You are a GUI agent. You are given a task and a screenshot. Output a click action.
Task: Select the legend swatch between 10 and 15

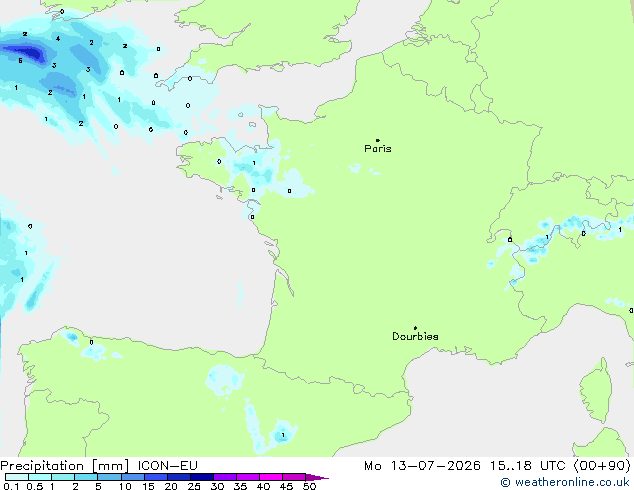pos(133,477)
